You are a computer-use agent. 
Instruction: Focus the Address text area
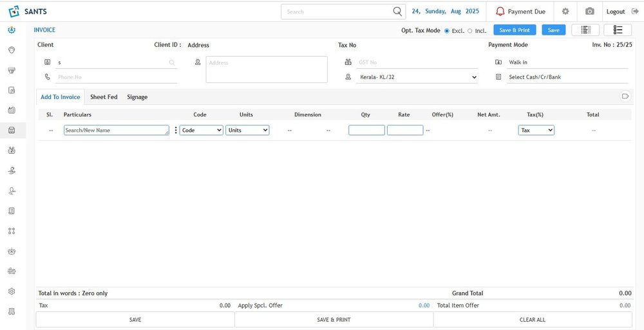tap(267, 69)
